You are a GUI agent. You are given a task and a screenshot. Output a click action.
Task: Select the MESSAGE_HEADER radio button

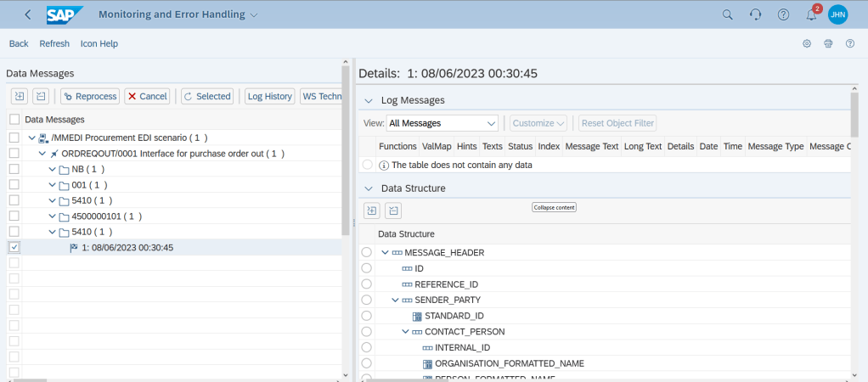tap(367, 253)
